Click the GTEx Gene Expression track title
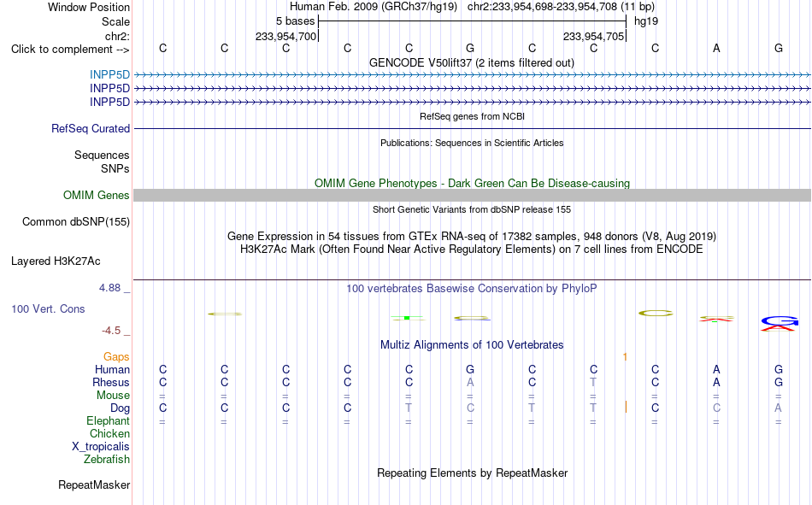 [472, 236]
